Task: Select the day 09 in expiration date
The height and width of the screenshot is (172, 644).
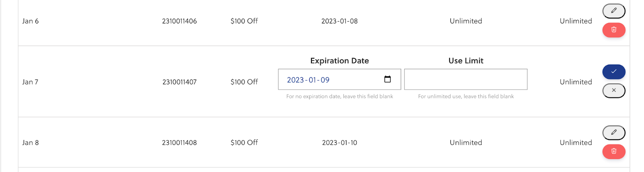Action: click(x=325, y=80)
